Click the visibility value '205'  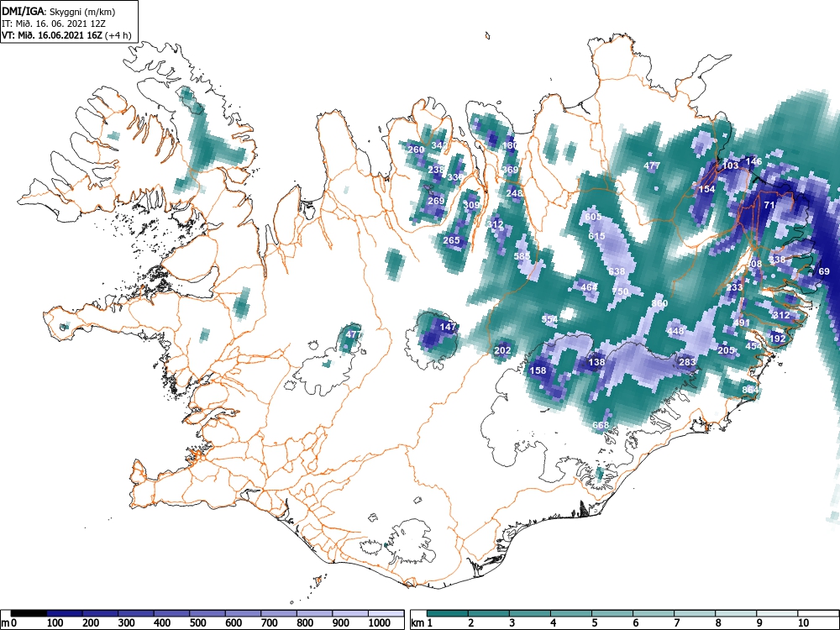[727, 350]
